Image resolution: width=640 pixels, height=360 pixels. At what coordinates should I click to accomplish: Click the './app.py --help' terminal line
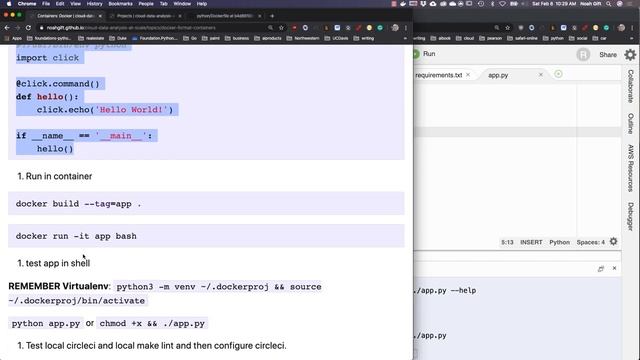coord(444,291)
